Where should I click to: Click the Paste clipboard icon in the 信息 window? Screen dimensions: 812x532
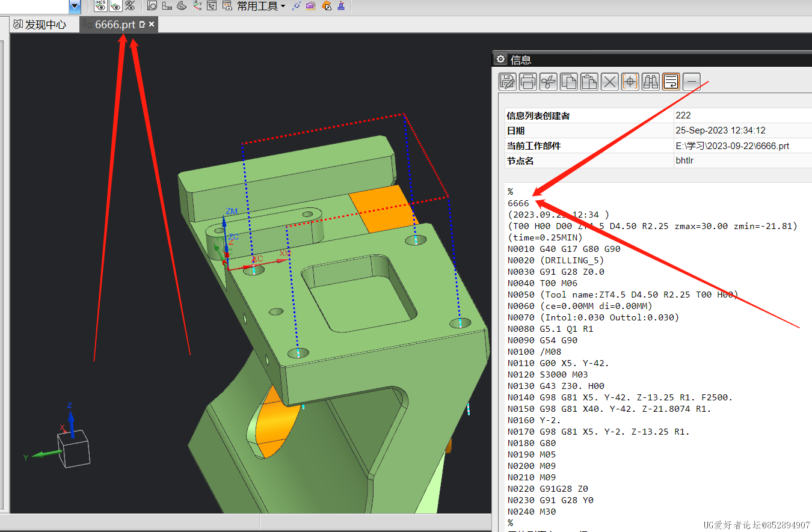[x=589, y=81]
